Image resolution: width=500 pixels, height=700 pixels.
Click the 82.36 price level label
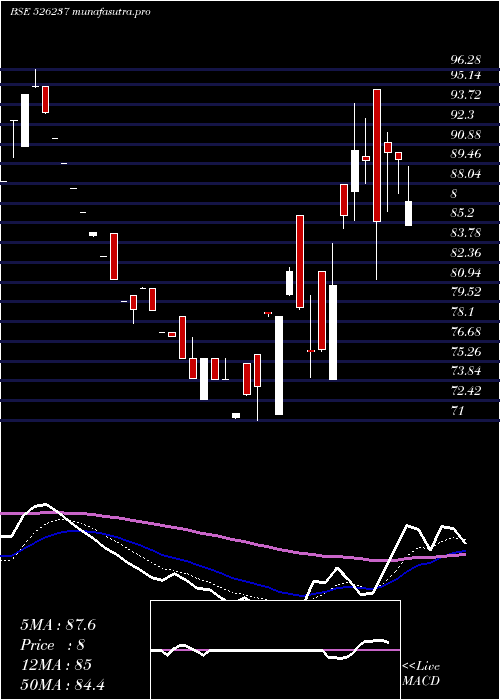click(x=466, y=253)
